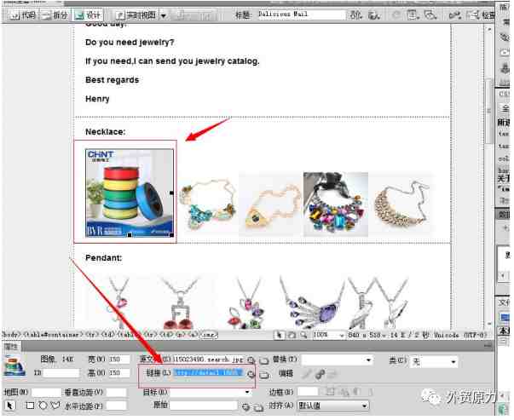Select the polygon hotspot tool
Viewport: 514px width, 420px height.
[55, 406]
